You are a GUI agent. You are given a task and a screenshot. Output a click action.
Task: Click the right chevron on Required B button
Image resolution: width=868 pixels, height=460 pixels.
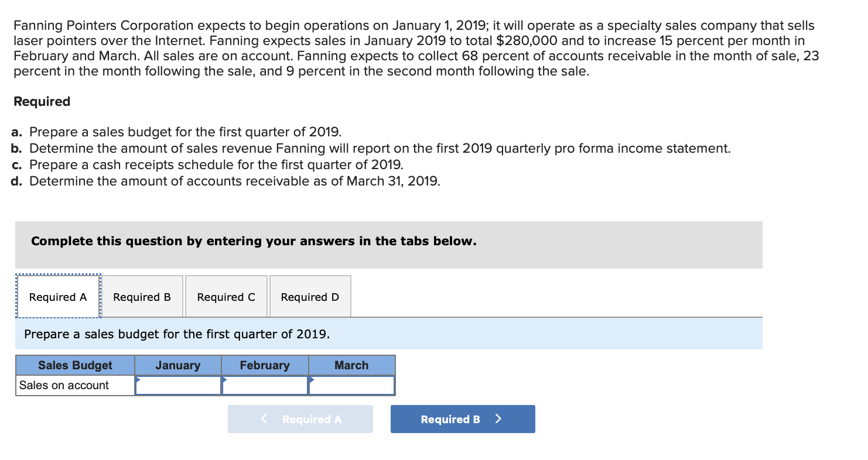(x=498, y=419)
